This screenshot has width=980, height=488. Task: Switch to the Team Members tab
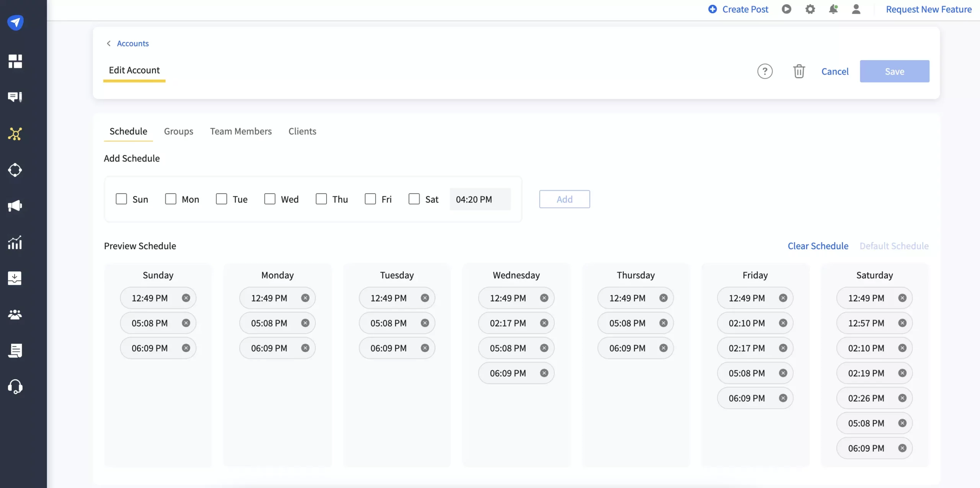pos(241,132)
